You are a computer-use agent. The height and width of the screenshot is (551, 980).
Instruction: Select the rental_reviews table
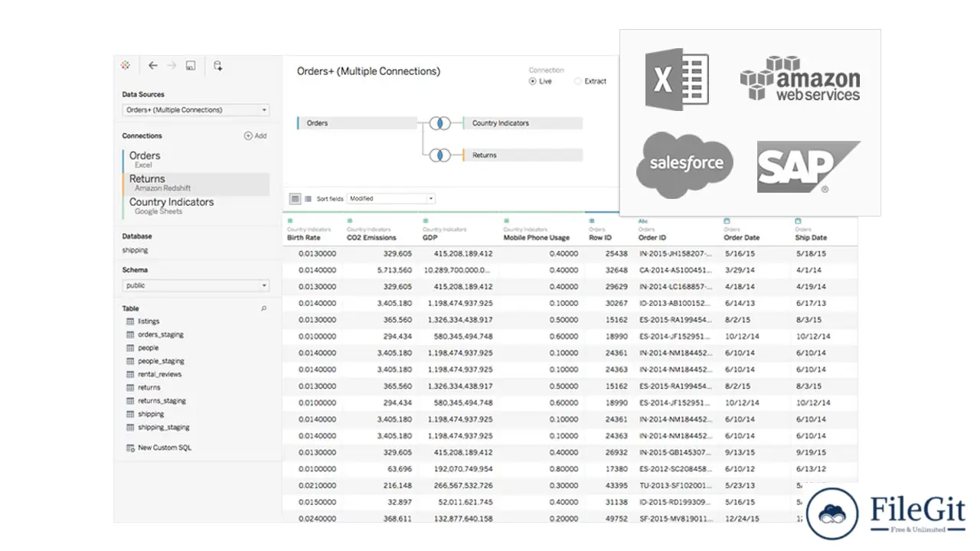(x=159, y=374)
